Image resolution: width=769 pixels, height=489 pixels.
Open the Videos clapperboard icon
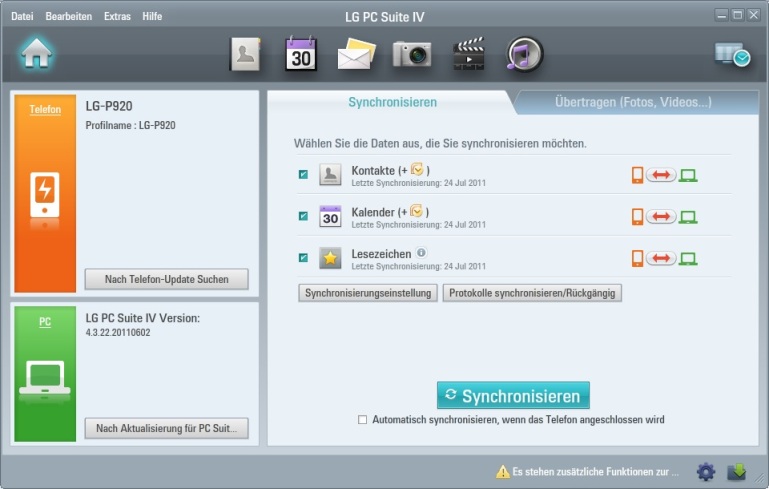468,54
